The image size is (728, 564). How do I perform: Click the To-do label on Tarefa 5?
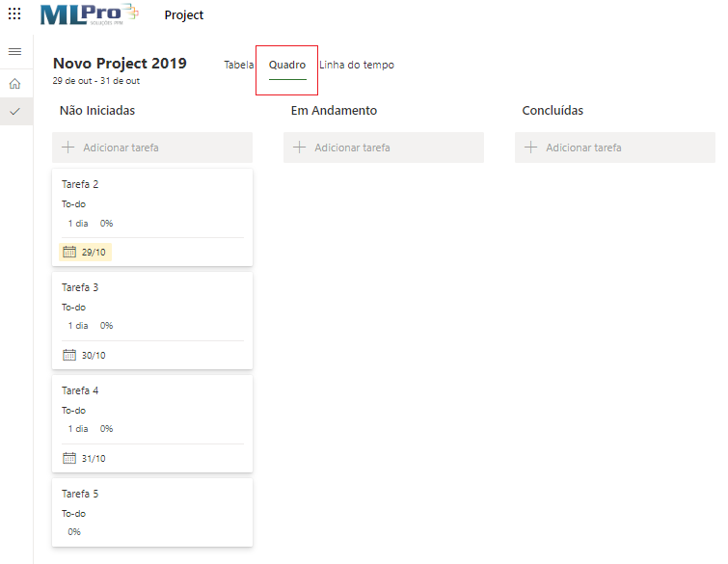tap(74, 514)
